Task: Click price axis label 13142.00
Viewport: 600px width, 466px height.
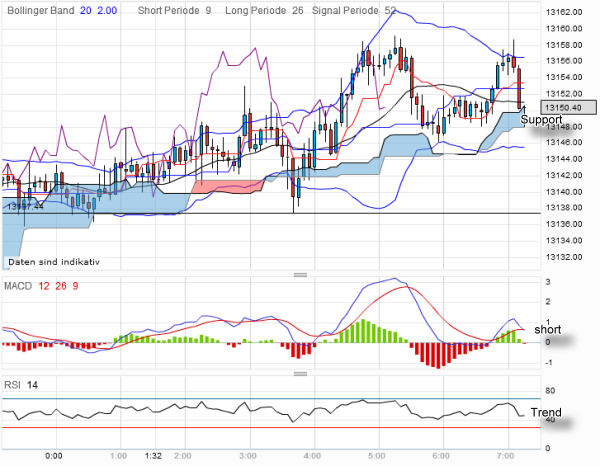Action: 564,175
